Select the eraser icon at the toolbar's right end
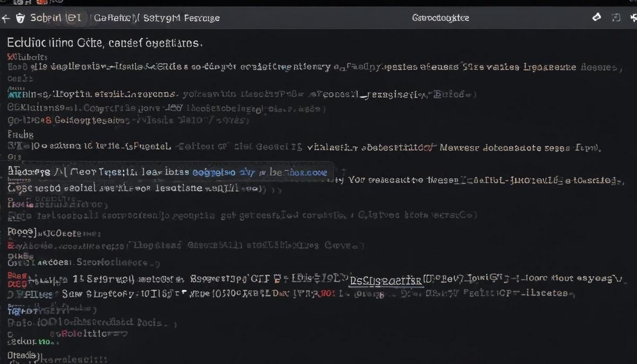Image resolution: width=637 pixels, height=364 pixels. coord(597,18)
